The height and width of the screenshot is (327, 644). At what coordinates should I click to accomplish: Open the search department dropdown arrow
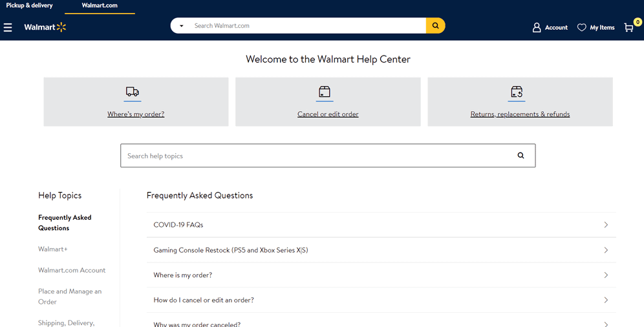[x=182, y=26]
